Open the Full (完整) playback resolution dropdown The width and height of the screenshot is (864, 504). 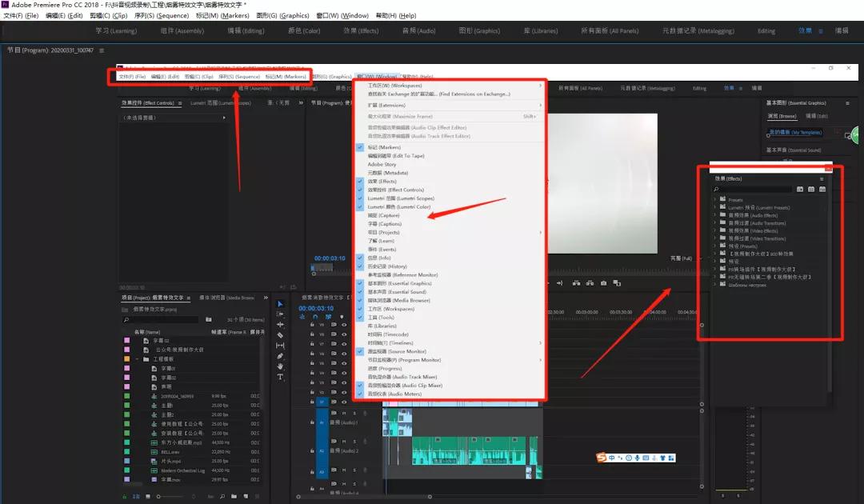682,258
